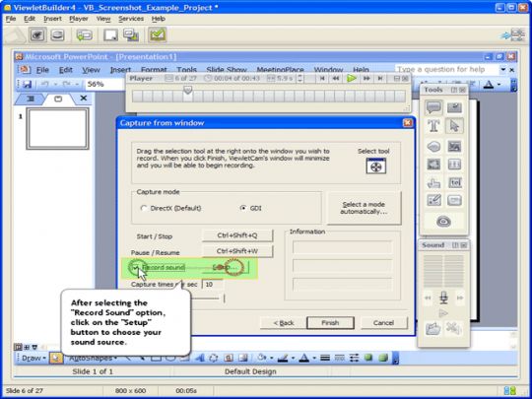Screen dimensions: 532x399
Task: Open ViewletBuilder Services menu
Action: [131, 19]
